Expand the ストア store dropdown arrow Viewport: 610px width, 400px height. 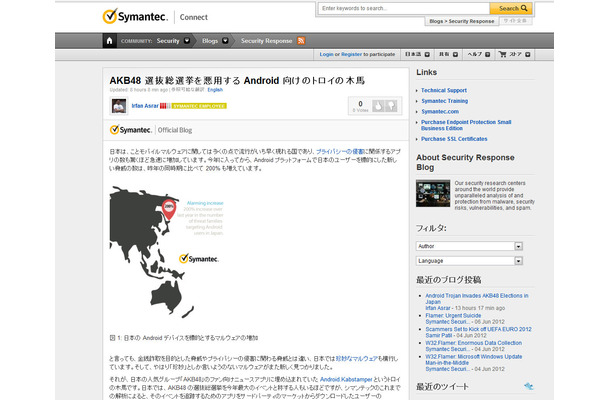pyautogui.click(x=528, y=54)
